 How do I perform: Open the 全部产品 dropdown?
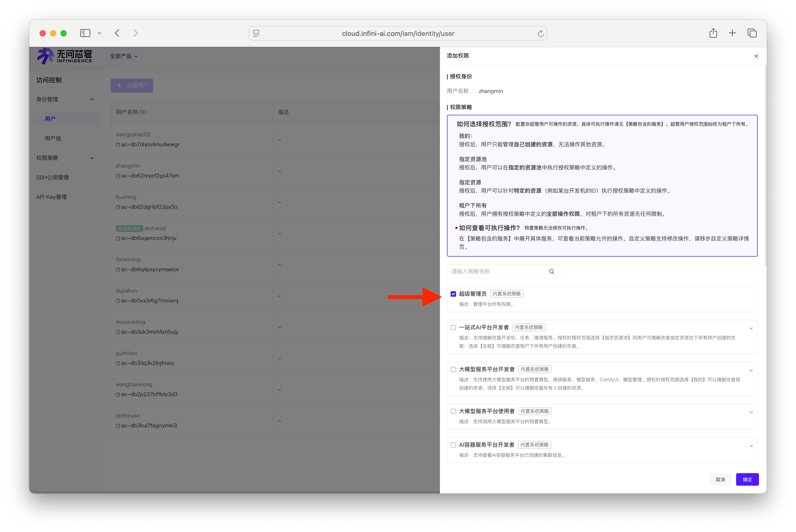tap(123, 56)
